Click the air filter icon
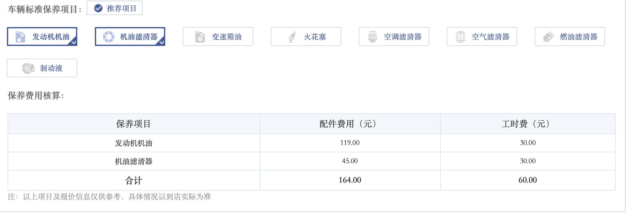The height and width of the screenshot is (214, 644). 460,37
